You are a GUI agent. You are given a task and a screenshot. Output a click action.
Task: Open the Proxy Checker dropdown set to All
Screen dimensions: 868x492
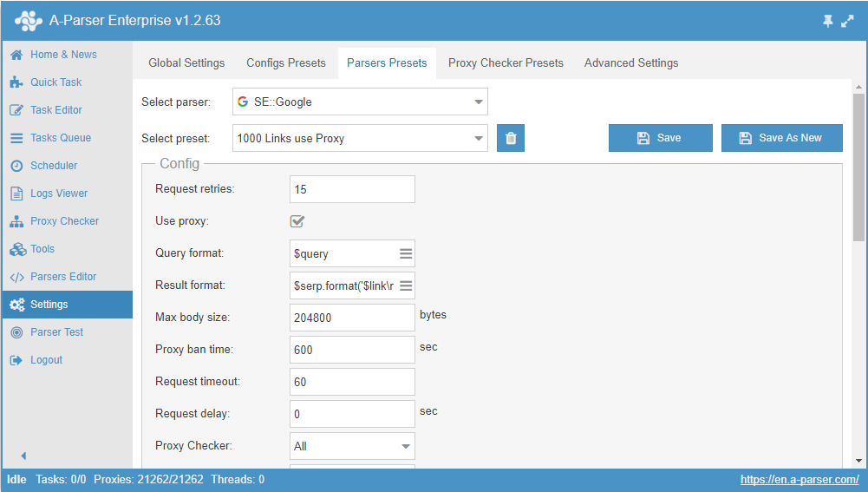click(x=352, y=446)
